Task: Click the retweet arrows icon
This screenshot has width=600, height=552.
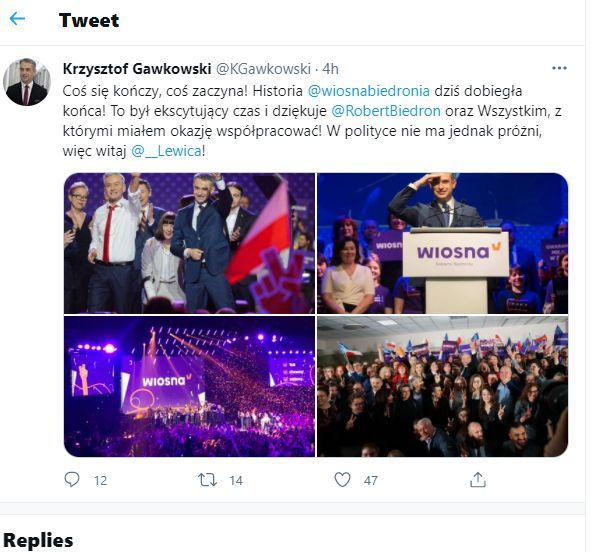Action: point(207,480)
